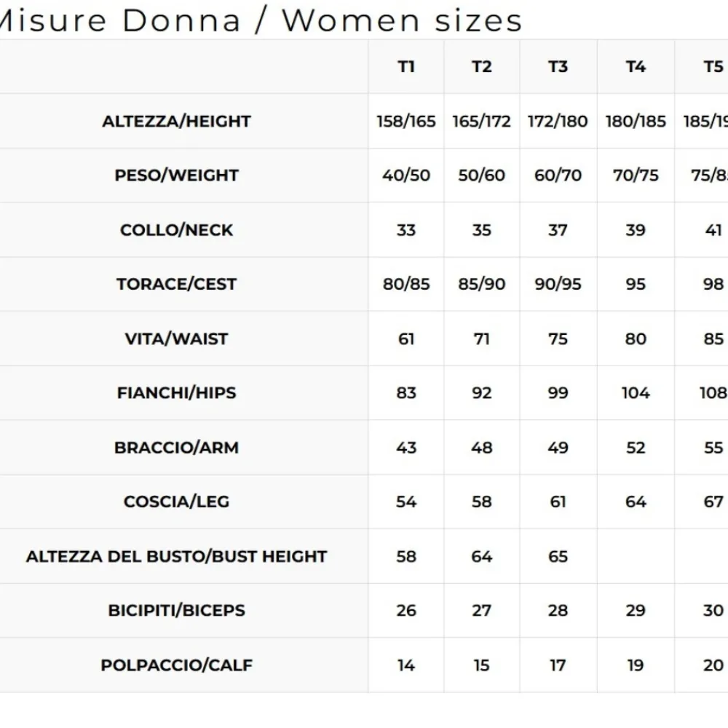Click the T3 column header
Image resolution: width=728 pixels, height=728 pixels.
(x=558, y=67)
